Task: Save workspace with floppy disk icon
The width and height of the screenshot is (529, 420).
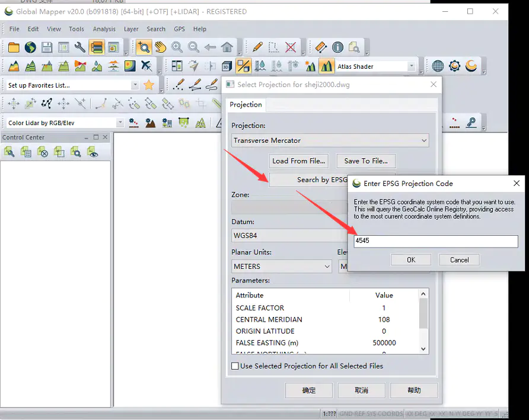Action: (x=47, y=47)
